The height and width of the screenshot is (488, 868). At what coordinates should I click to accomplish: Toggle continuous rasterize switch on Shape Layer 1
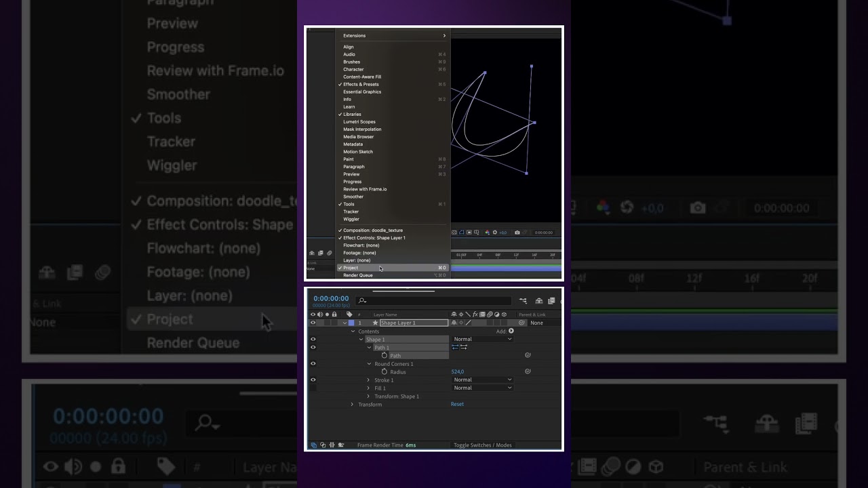click(x=461, y=323)
